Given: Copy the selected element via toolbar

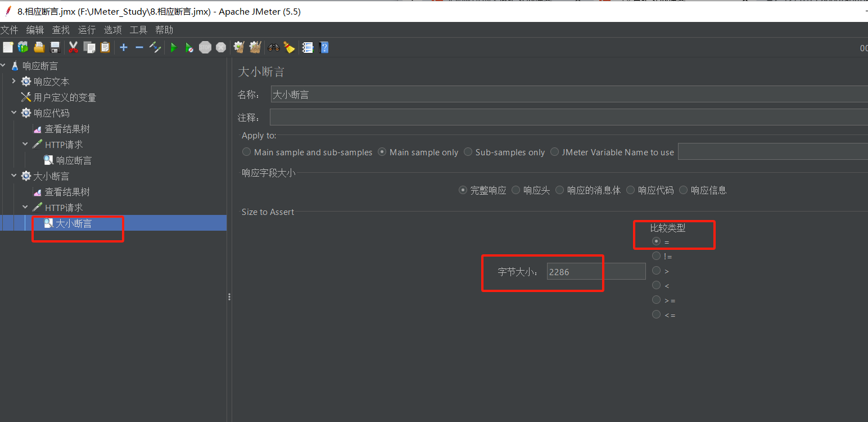Looking at the screenshot, I should (89, 48).
